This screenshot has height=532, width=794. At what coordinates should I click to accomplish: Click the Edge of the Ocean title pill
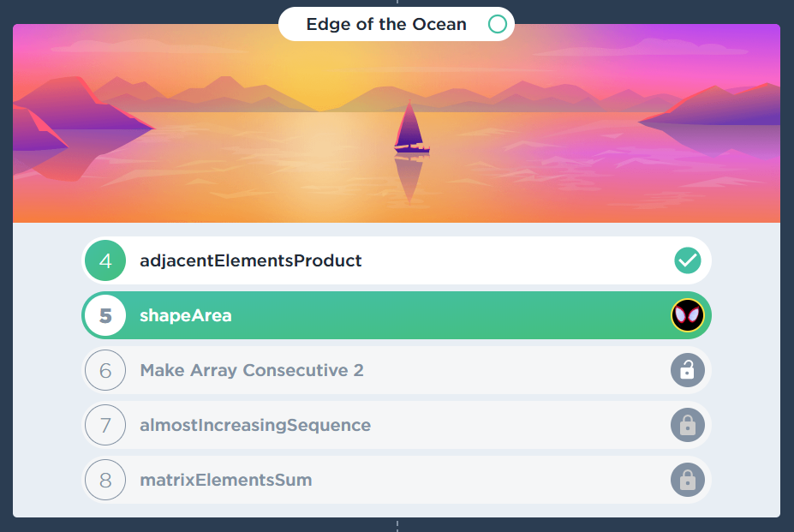click(386, 24)
